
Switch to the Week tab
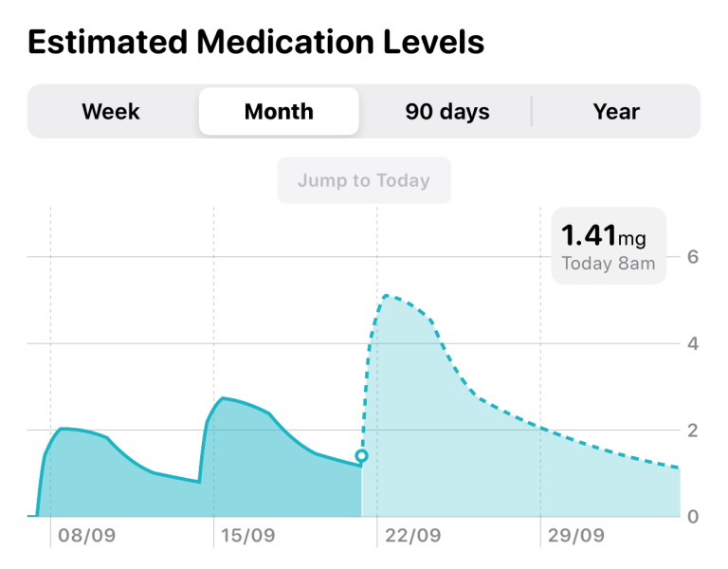coord(111,112)
